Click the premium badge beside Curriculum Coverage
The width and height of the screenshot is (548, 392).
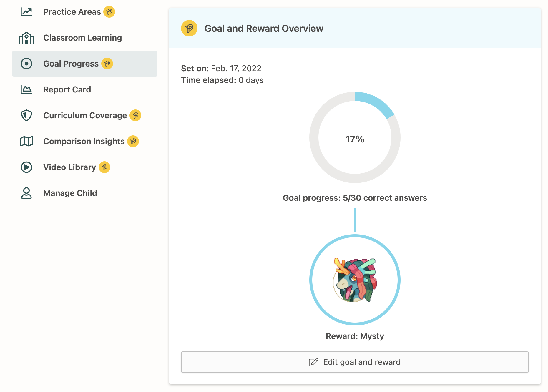click(x=135, y=116)
